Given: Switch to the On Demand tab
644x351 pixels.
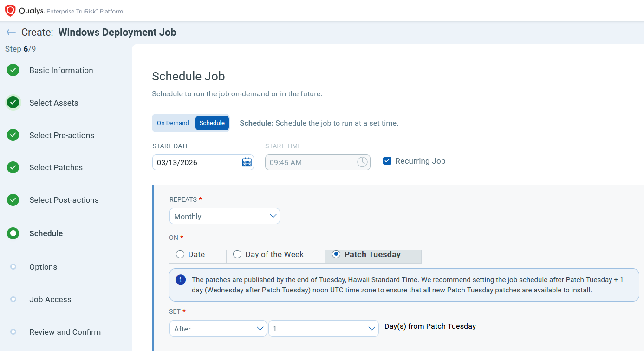Looking at the screenshot, I should [x=173, y=123].
